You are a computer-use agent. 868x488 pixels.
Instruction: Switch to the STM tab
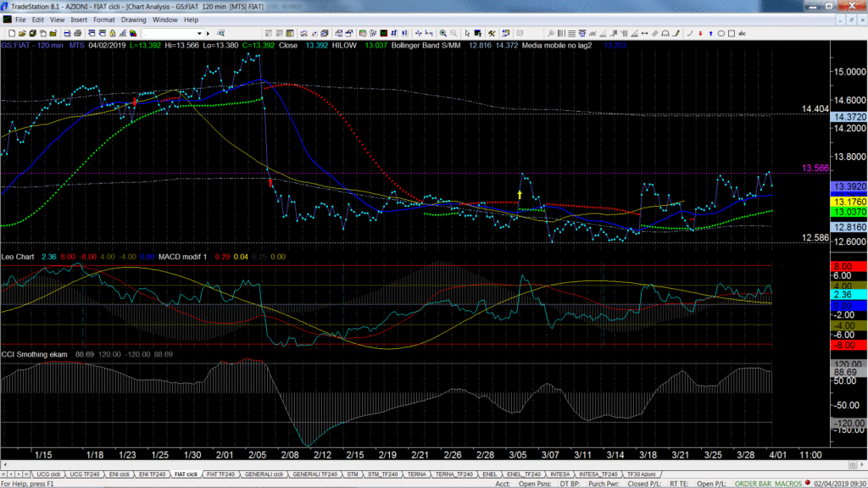point(353,474)
